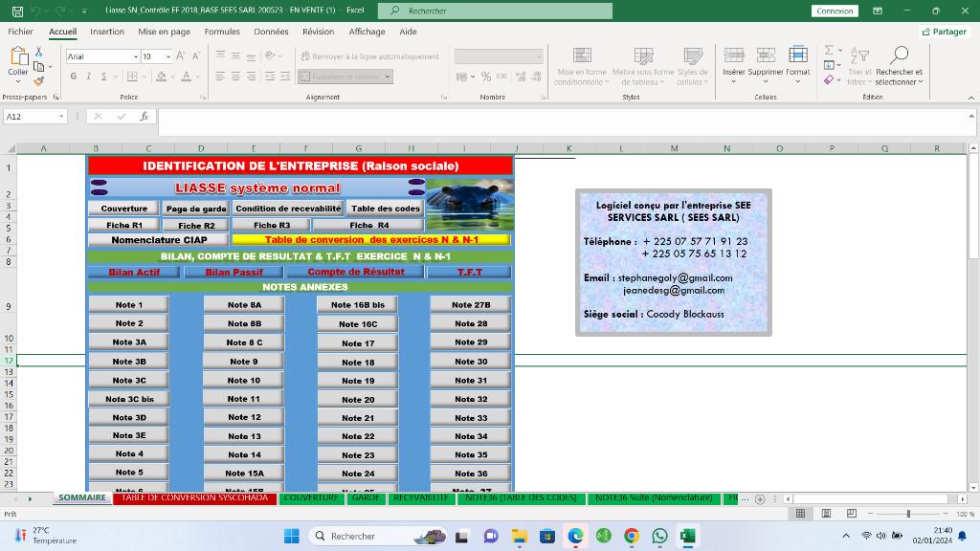
Task: Click the Coller paste icon
Action: click(18, 61)
